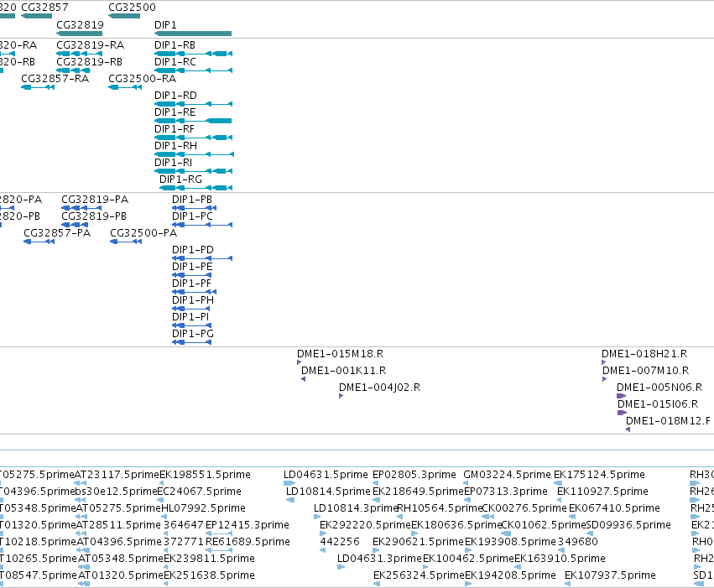Click the DIP1-PG protein label
The width and height of the screenshot is (714, 588).
coord(193,335)
